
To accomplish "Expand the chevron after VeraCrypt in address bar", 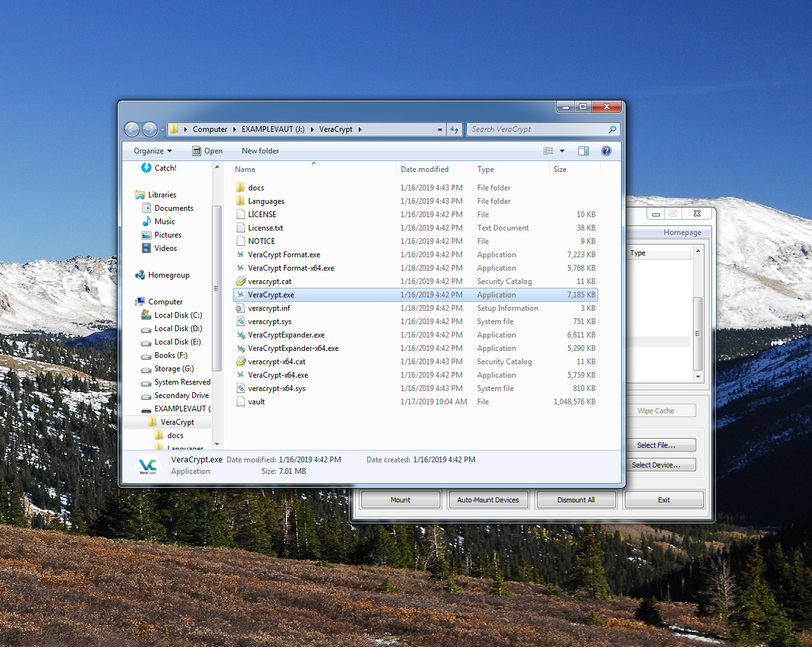I will 360,129.
